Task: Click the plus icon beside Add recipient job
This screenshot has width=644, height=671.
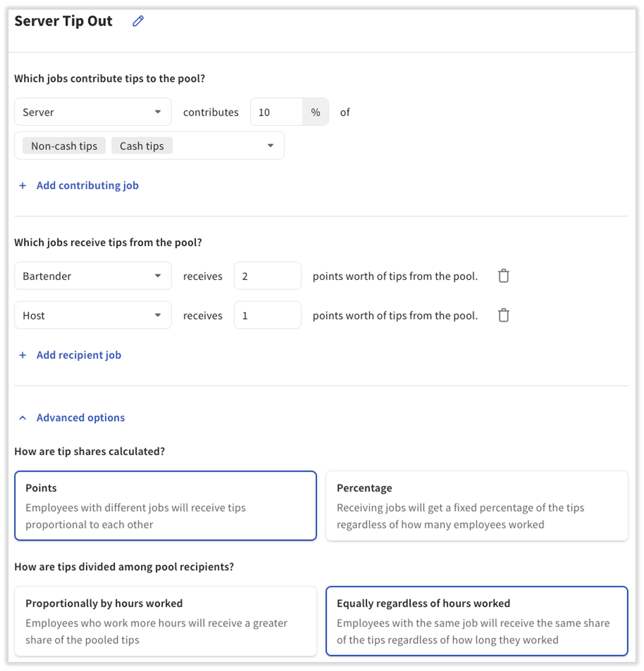Action: (22, 355)
